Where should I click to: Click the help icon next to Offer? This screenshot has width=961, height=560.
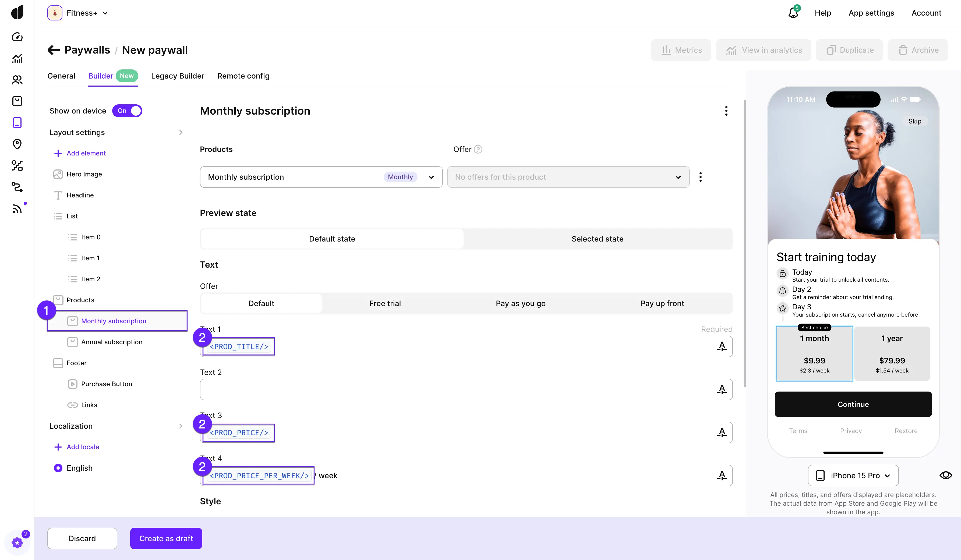click(478, 150)
